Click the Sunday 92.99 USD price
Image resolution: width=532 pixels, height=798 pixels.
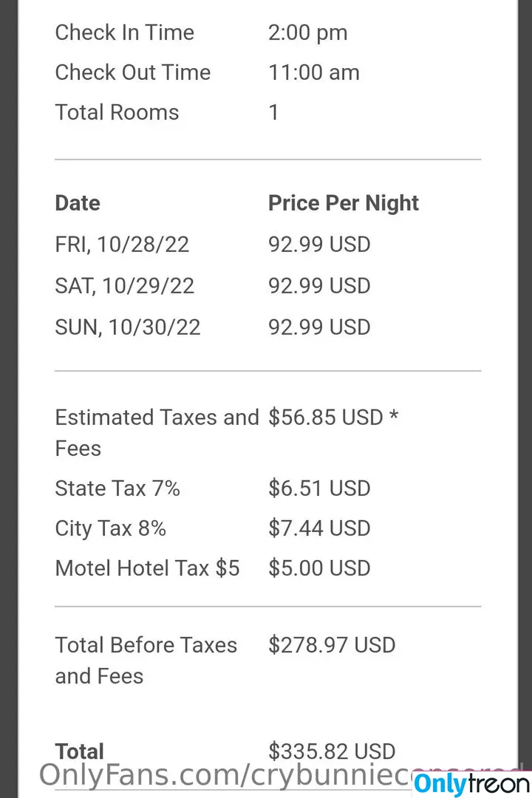319,327
